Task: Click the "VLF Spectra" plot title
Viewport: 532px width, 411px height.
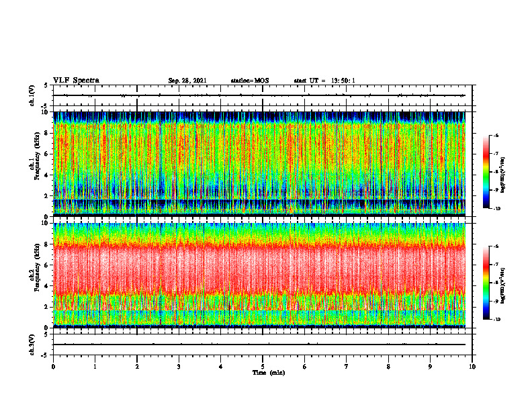Action: (x=76, y=81)
